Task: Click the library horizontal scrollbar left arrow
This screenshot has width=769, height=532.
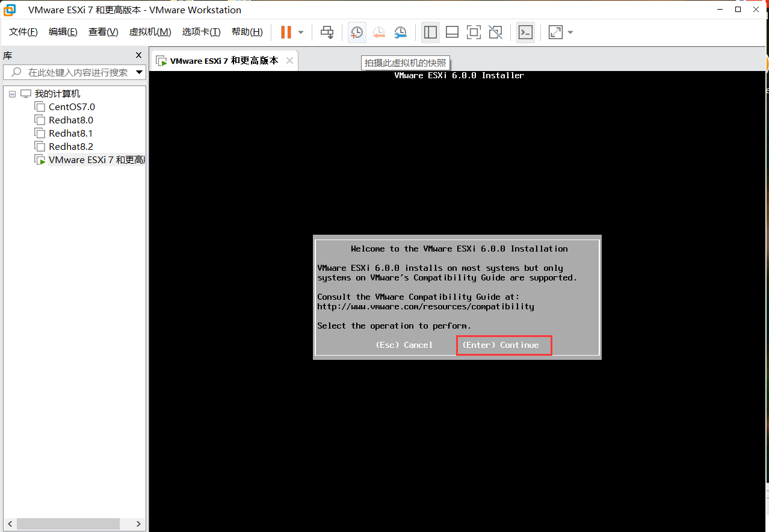Action: (10, 524)
